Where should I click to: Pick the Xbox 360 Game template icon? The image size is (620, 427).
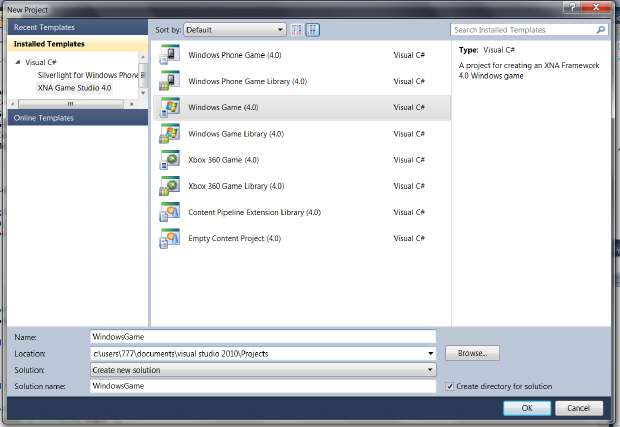(170, 159)
